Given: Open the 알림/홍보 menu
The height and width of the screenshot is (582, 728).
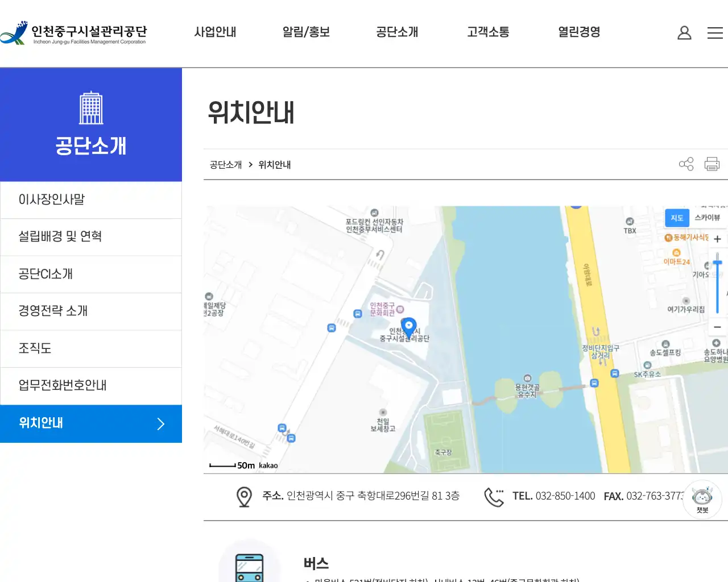Looking at the screenshot, I should (x=306, y=32).
